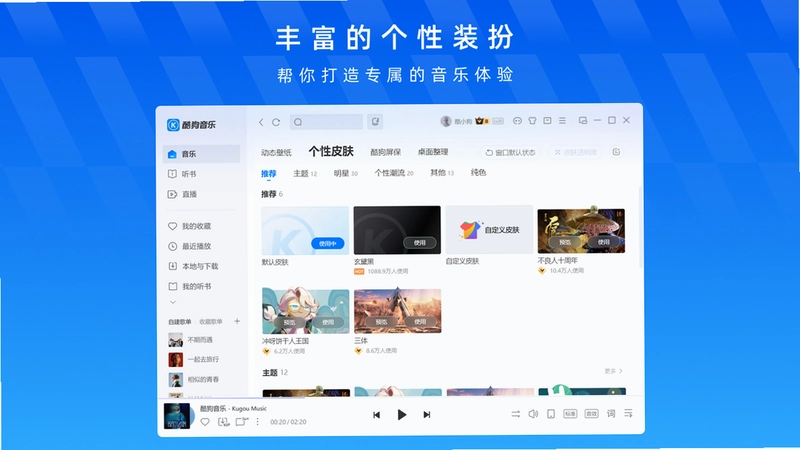Click inside the search input field
The height and width of the screenshot is (450, 800).
(x=327, y=122)
